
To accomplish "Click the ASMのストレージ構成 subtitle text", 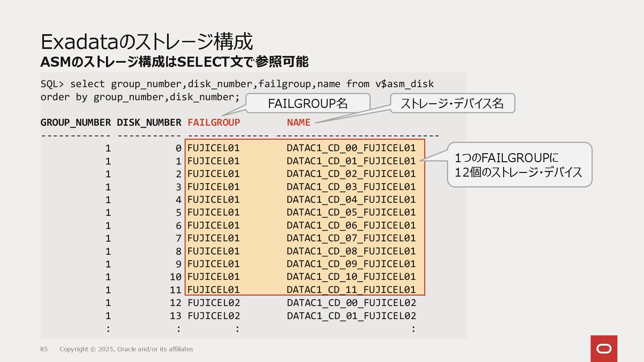I will tap(174, 62).
